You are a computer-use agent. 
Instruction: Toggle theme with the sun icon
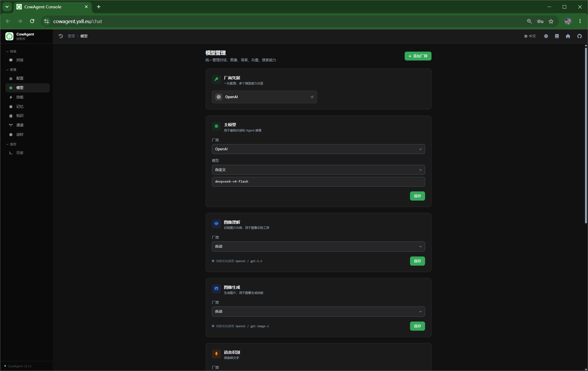point(546,36)
